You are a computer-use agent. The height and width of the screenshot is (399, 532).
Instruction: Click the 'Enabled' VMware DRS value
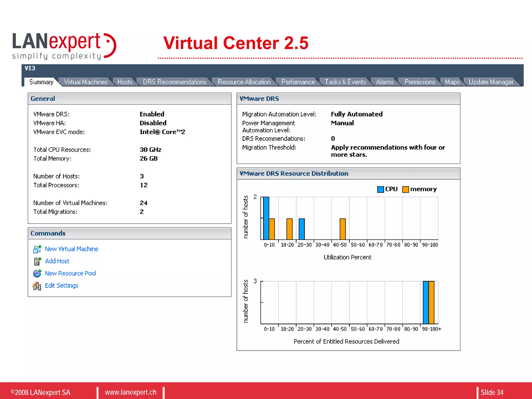[x=152, y=114]
